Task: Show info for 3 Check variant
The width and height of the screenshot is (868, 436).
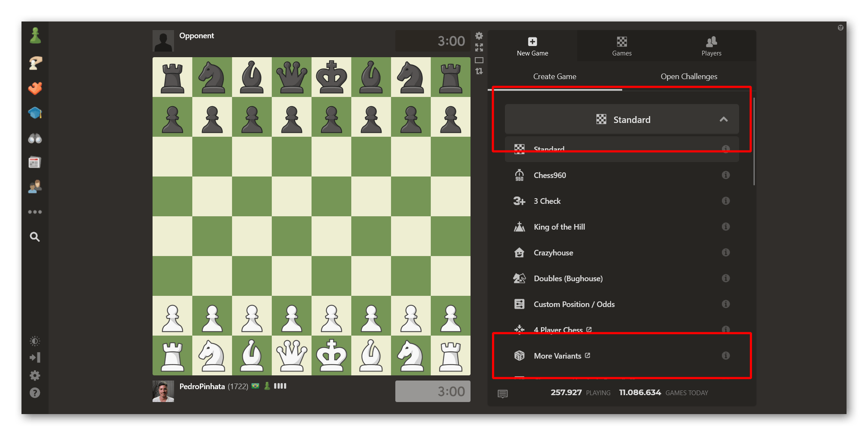Action: point(726,201)
